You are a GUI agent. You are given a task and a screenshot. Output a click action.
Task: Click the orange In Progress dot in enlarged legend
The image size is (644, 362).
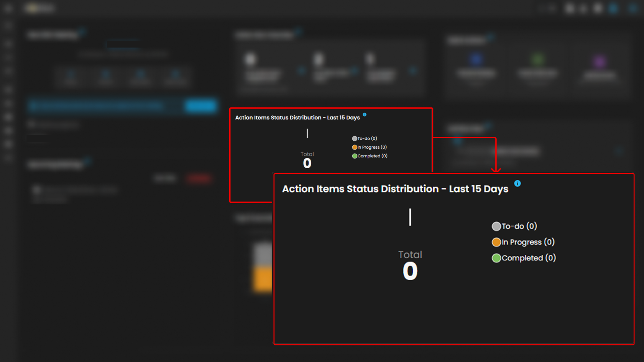coord(496,242)
